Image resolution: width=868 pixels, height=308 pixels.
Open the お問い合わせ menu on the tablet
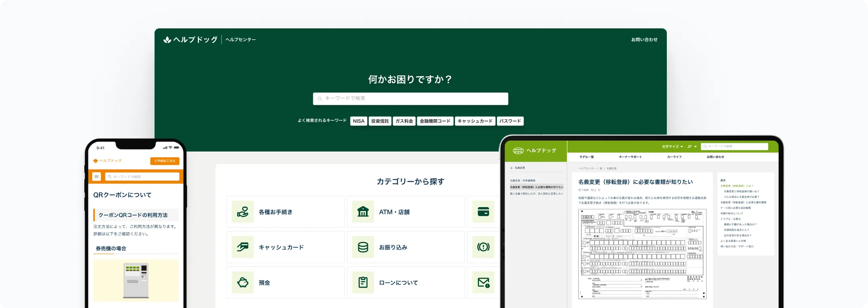[715, 157]
